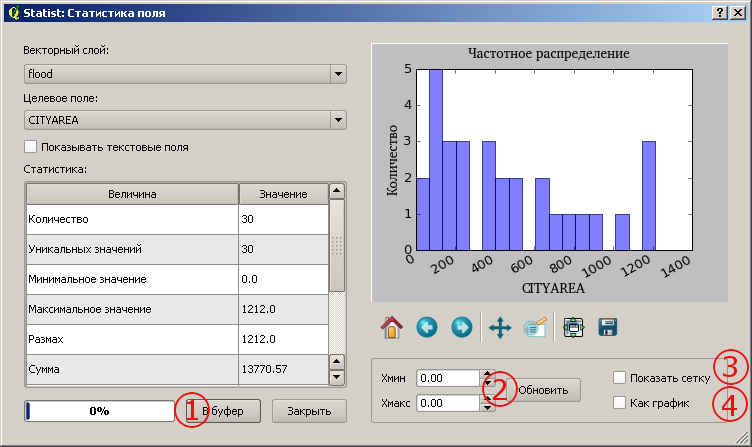This screenshot has height=447, width=752.
Task: Check the Как график option
Action: pos(619,403)
